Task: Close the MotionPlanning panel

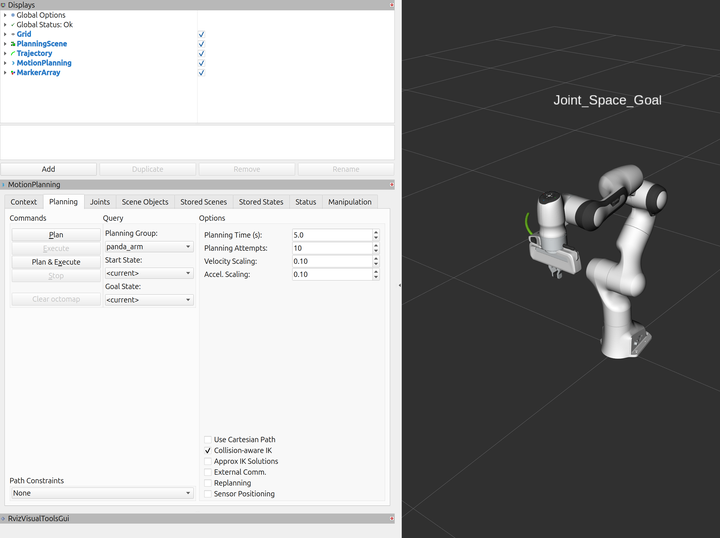Action: (x=392, y=185)
